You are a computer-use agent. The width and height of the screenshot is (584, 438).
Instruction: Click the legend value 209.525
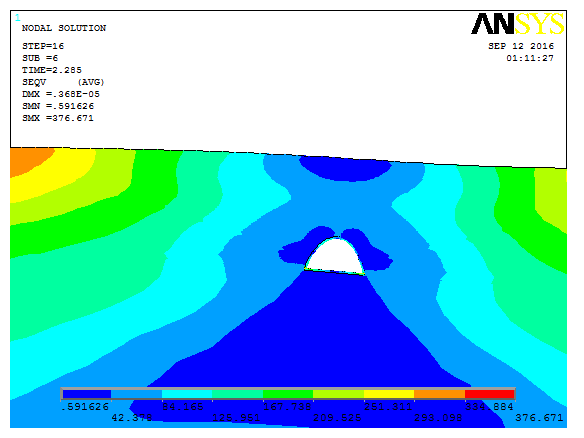pyautogui.click(x=337, y=418)
